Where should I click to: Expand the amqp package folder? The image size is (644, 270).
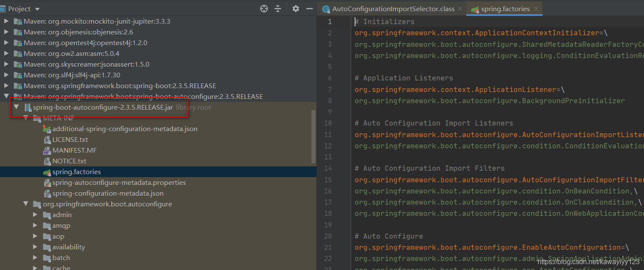pyautogui.click(x=36, y=225)
